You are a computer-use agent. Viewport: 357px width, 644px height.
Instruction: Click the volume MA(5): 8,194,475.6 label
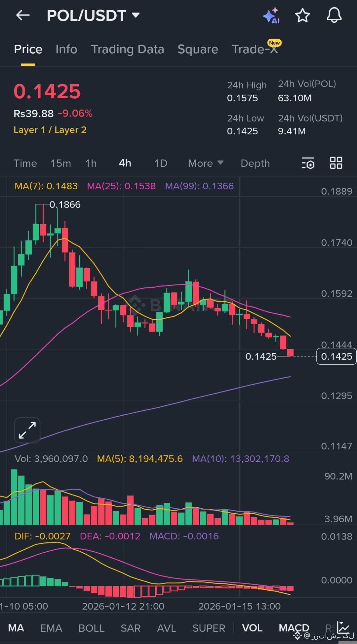(140, 459)
